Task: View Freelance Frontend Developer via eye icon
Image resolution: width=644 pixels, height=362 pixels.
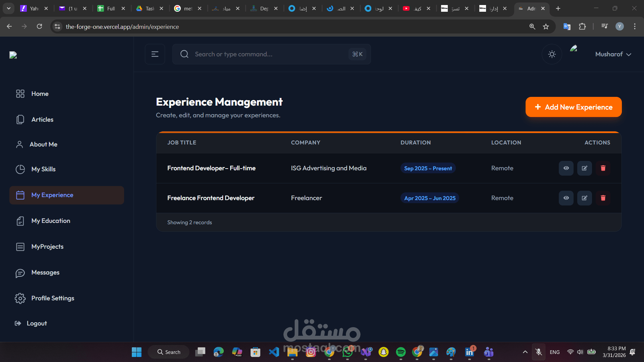Action: point(566,198)
